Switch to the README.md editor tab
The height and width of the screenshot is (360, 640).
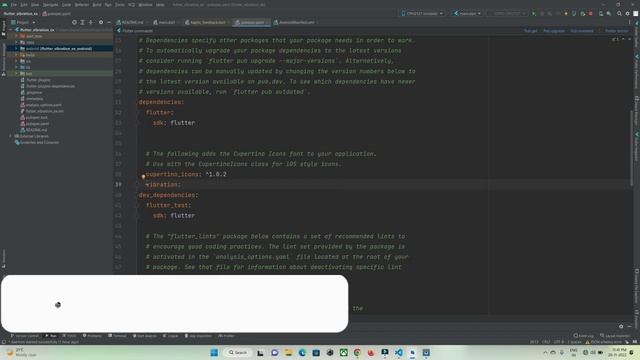[132, 22]
